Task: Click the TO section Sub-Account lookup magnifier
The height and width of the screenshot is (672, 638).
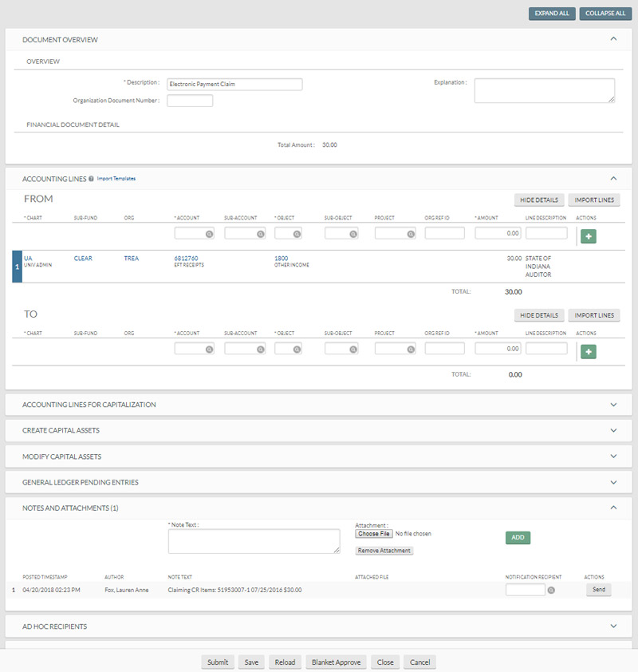Action: pos(260,350)
